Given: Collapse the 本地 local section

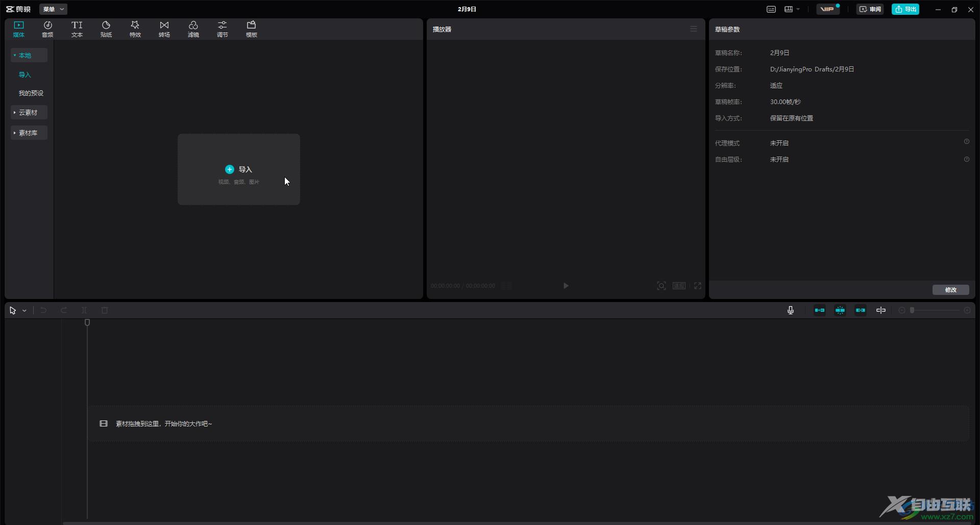Looking at the screenshot, I should (29, 55).
